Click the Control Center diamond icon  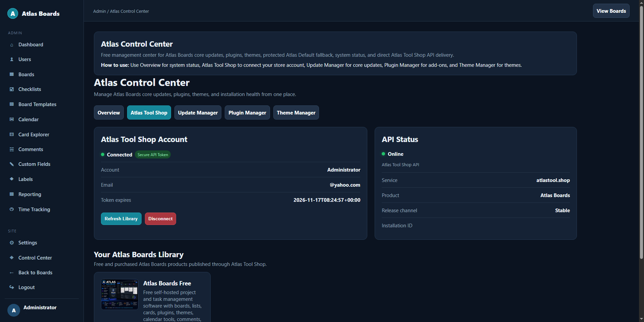[x=12, y=258]
